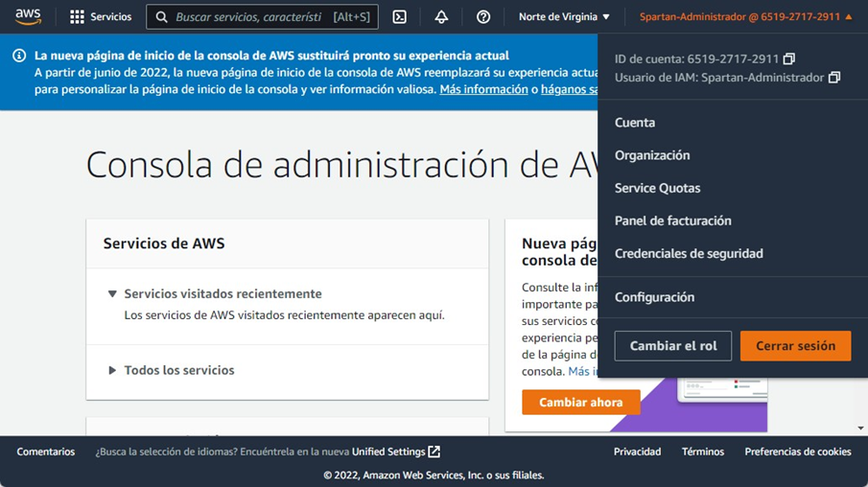The image size is (868, 487).
Task: Collapse the Spartan-Administrador account menu
Action: pyautogui.click(x=745, y=17)
